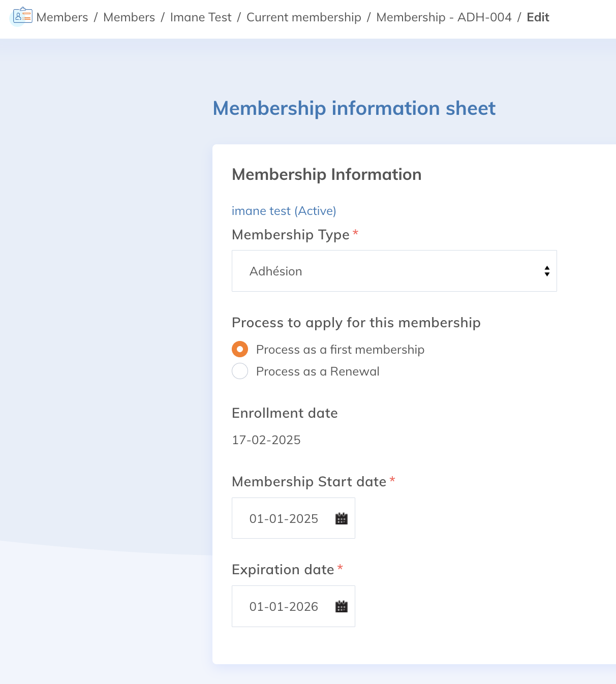Open the Membership Type Adhésion dropdown

click(394, 271)
